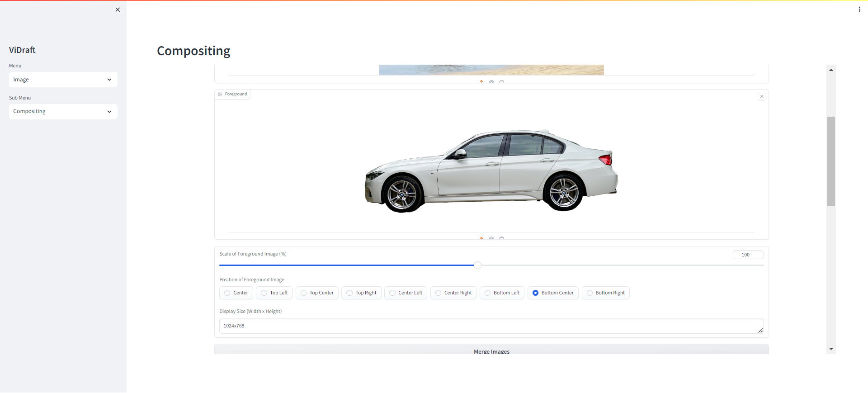Close the ViDraft sidebar with the X
The width and height of the screenshot is (868, 393).
[118, 9]
